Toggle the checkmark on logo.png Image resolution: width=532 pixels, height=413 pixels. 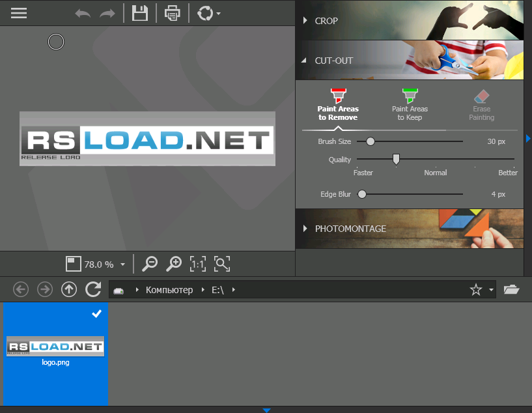click(x=96, y=313)
